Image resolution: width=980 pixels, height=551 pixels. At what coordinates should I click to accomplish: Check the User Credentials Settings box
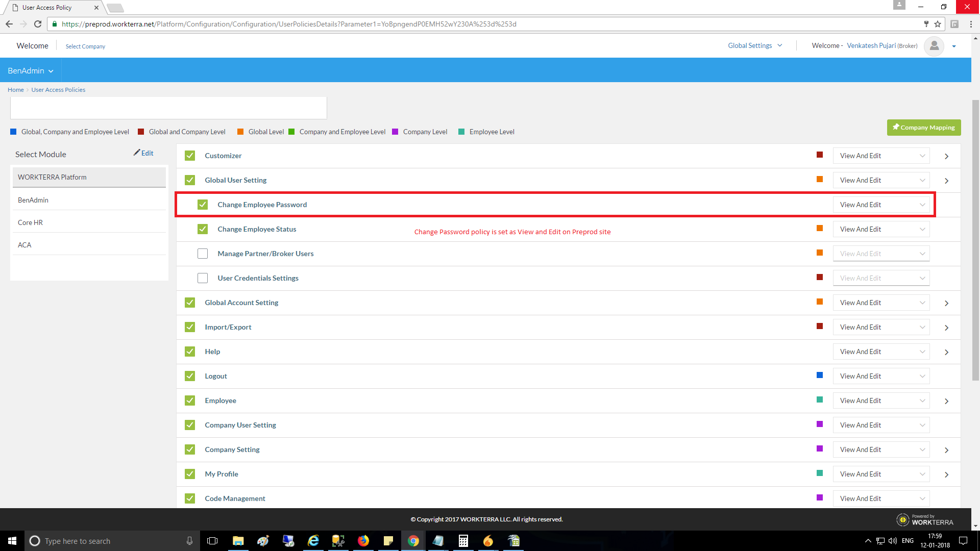pos(203,278)
